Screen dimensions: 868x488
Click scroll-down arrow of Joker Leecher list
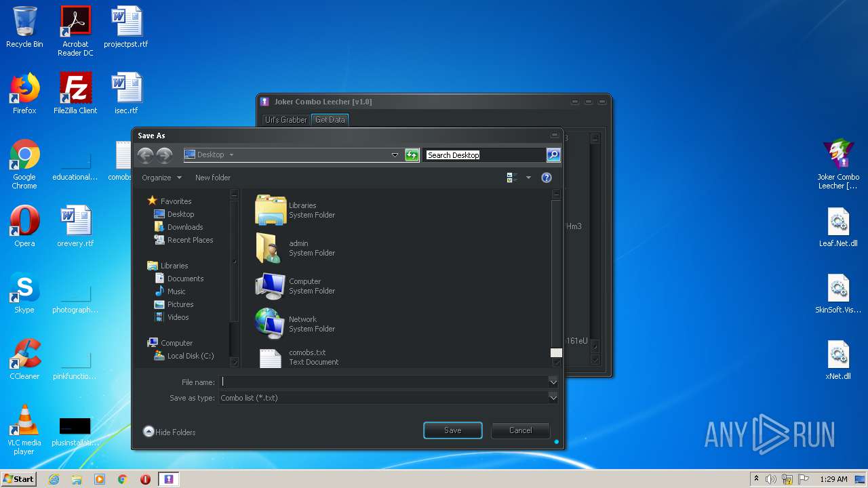[x=595, y=360]
